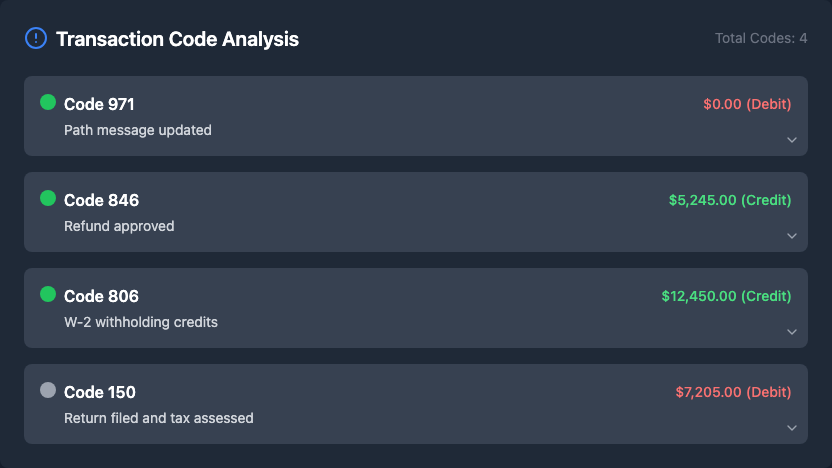Click the Total Codes: 4 label

(761, 39)
